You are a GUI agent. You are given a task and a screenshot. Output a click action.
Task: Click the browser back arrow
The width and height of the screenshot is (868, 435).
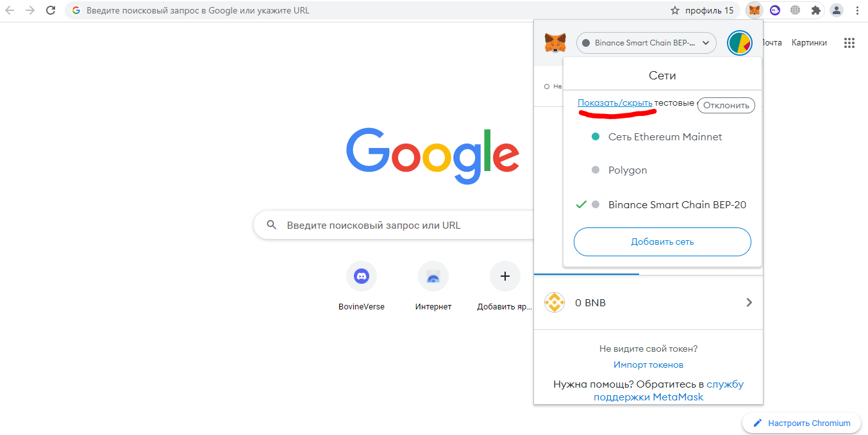[10, 10]
